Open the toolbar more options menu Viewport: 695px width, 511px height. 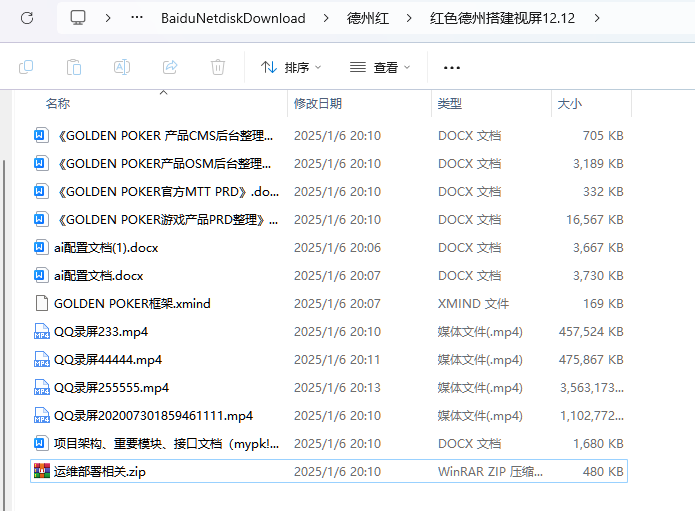click(452, 68)
